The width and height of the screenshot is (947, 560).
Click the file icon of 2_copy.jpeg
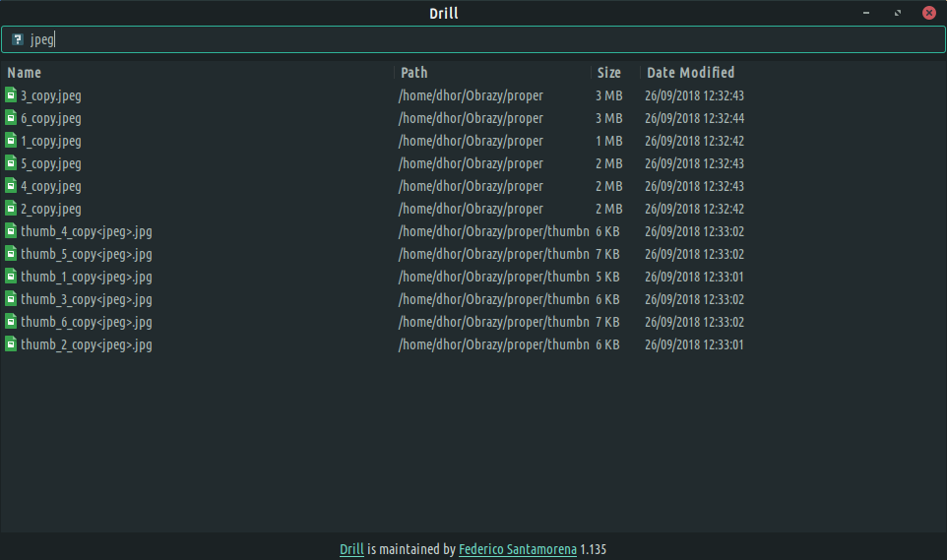(x=11, y=209)
